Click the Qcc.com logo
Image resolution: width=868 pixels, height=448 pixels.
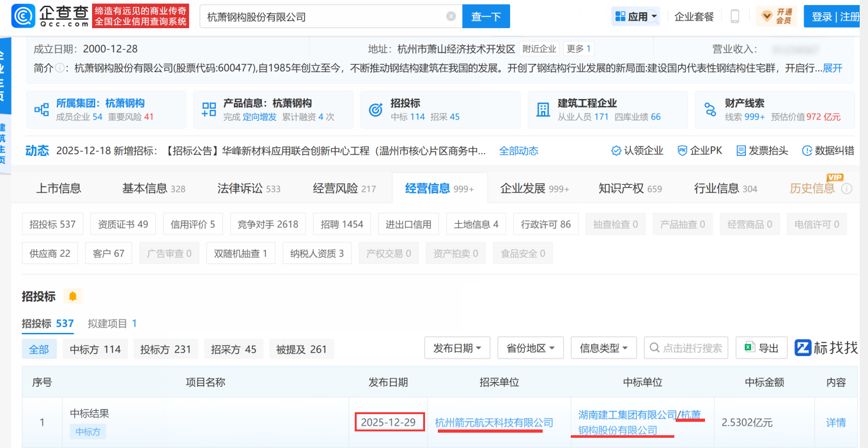[x=50, y=16]
